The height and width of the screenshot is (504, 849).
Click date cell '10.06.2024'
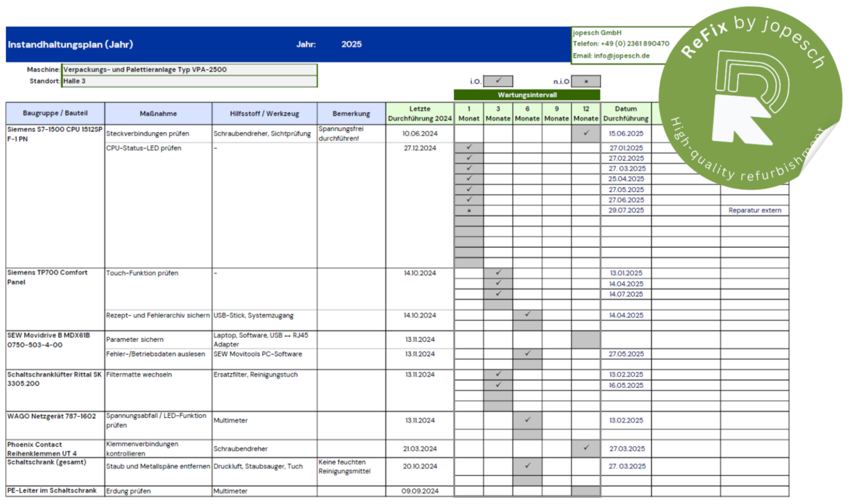420,134
